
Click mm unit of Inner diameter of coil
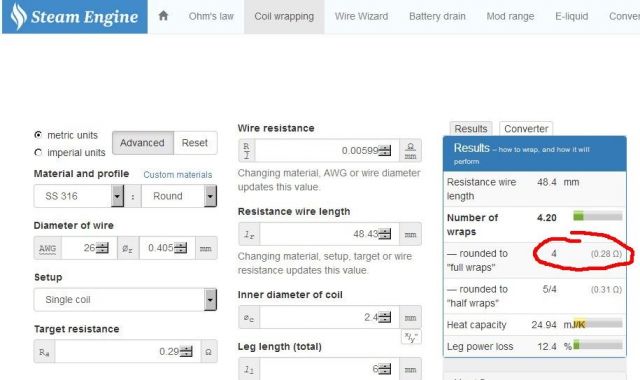point(410,318)
